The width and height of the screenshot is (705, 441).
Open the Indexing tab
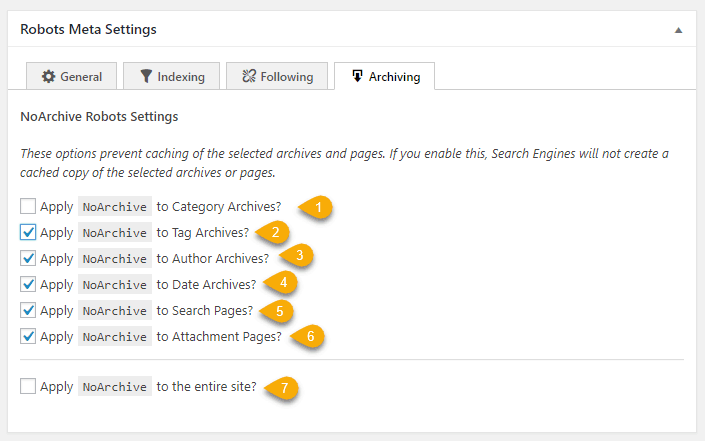pos(171,76)
